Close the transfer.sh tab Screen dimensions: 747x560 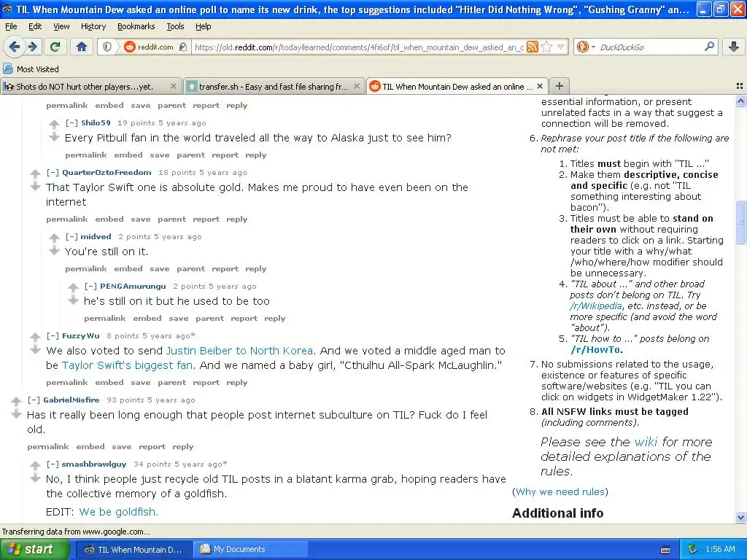pyautogui.click(x=356, y=86)
